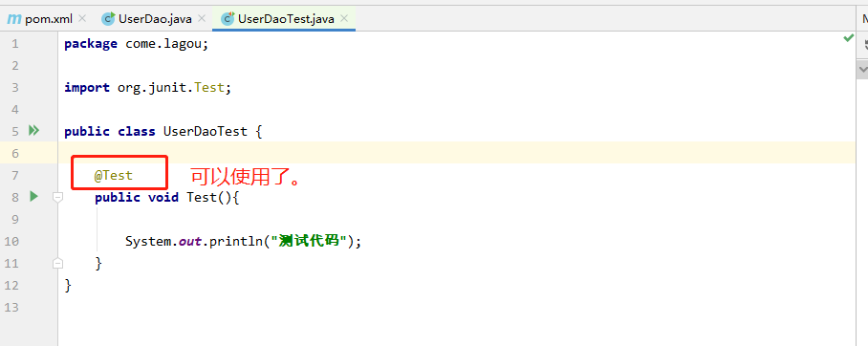Click the end fold marker at line 11

point(57,264)
